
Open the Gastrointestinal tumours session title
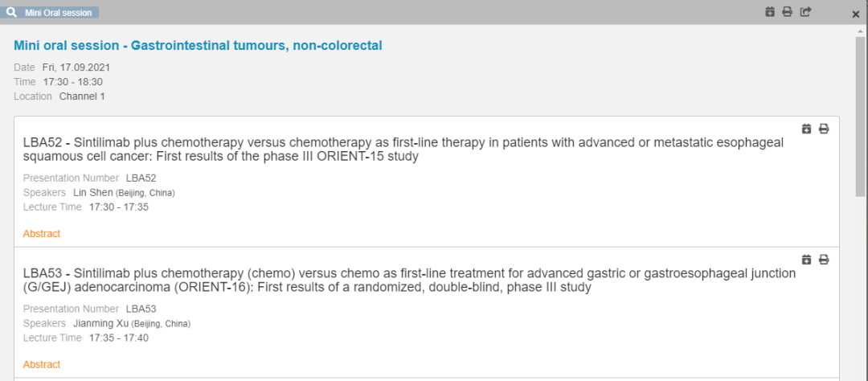tap(198, 45)
